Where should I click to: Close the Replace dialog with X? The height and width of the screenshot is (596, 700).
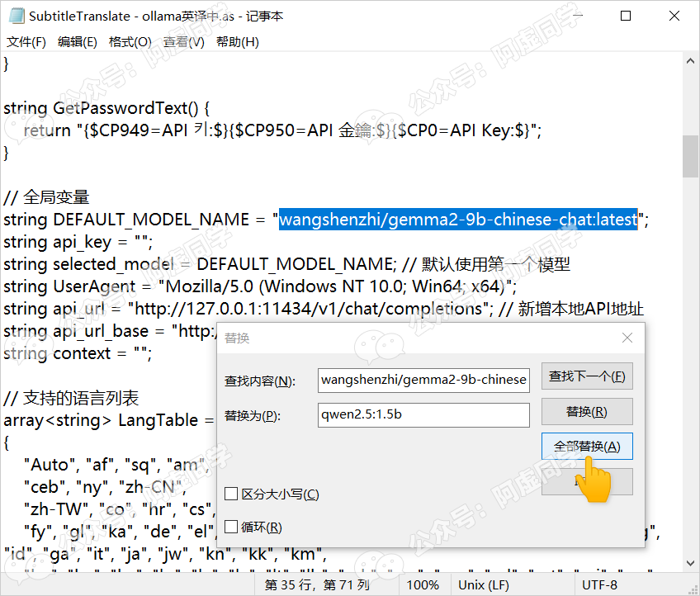tap(627, 338)
